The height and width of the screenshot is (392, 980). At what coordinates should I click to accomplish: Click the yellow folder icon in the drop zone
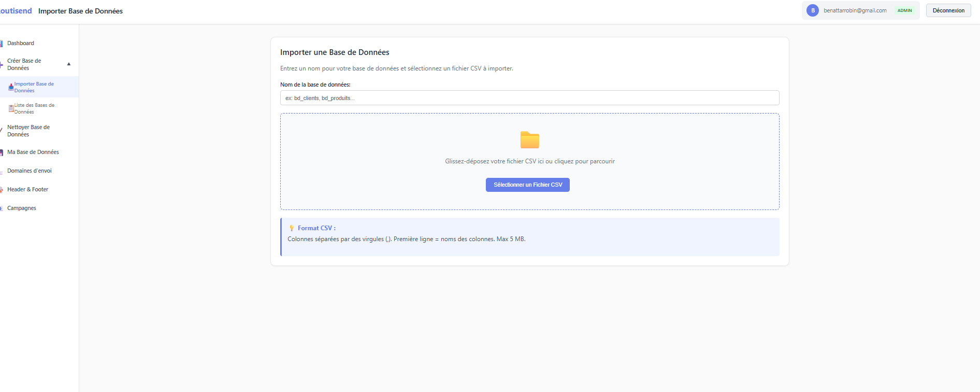[529, 140]
